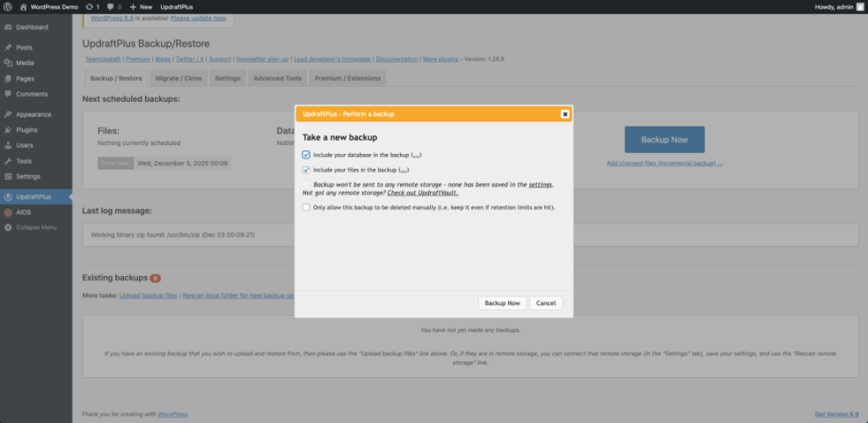Click the Howdy, admin account menu

(839, 7)
